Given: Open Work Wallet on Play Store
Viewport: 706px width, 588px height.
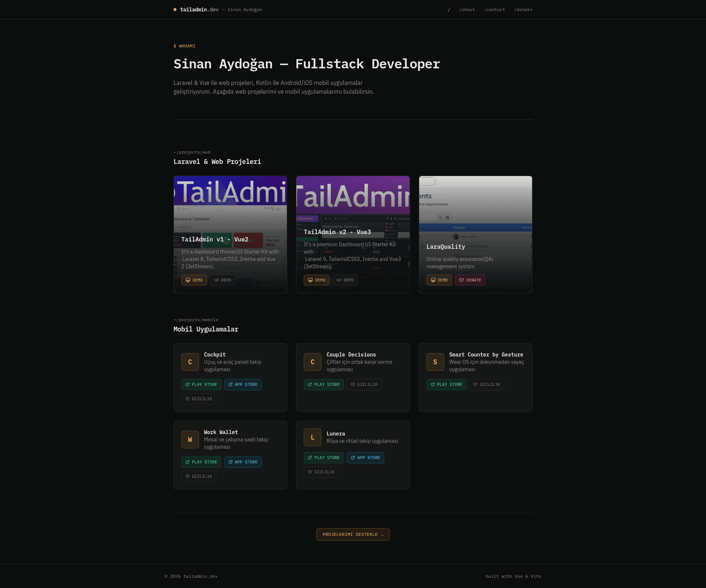Looking at the screenshot, I should tap(201, 462).
